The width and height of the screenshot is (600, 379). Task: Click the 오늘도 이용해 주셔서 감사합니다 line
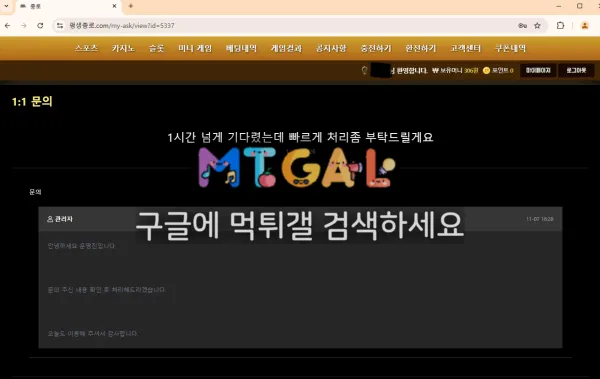pyautogui.click(x=93, y=333)
